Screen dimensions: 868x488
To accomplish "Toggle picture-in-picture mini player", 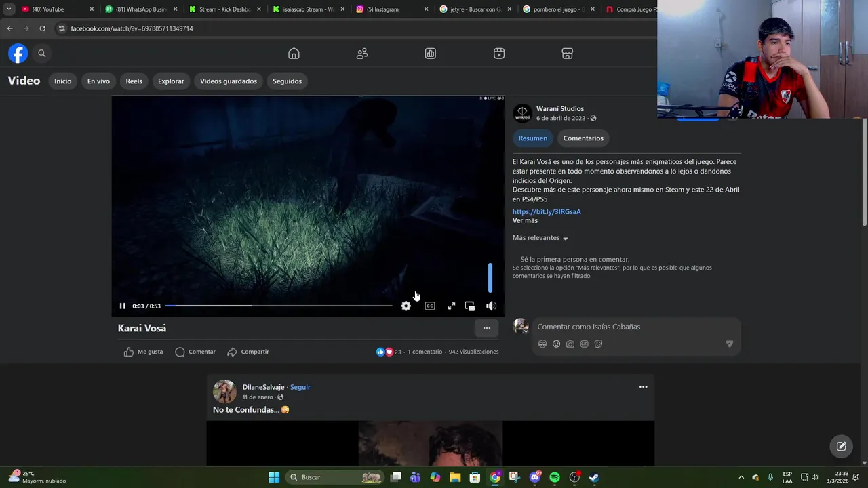I will [x=469, y=306].
